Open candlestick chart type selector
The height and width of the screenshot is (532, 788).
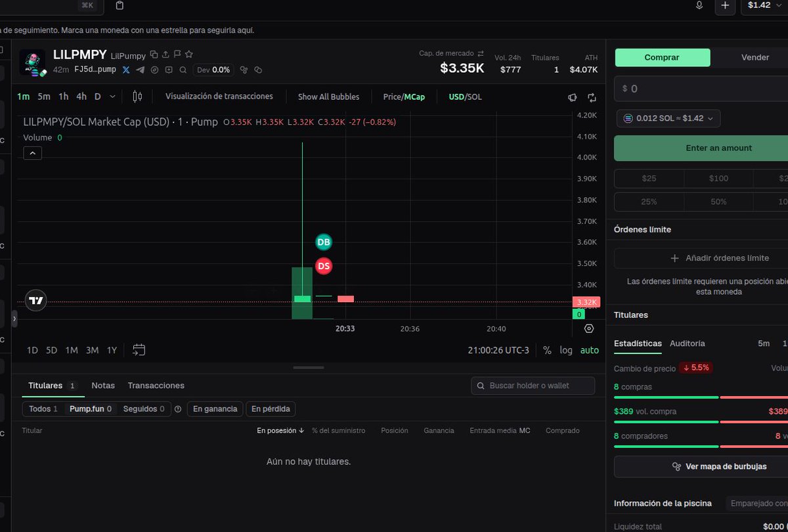coord(137,97)
